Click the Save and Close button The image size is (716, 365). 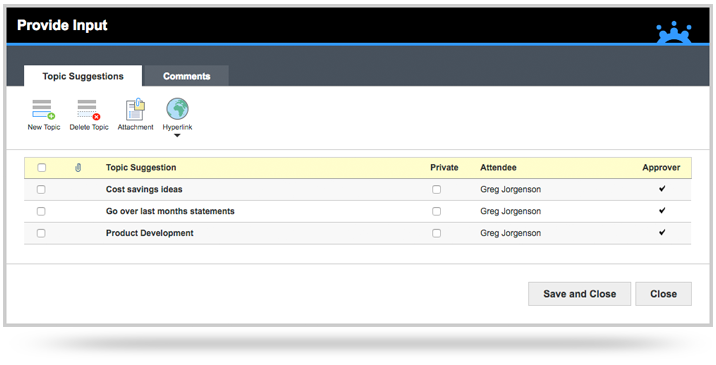pos(579,294)
